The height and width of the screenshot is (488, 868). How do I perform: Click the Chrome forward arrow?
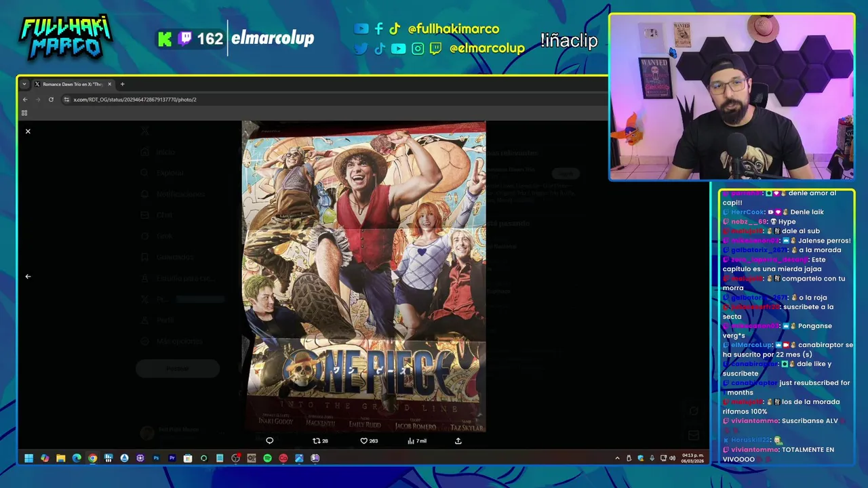point(38,100)
